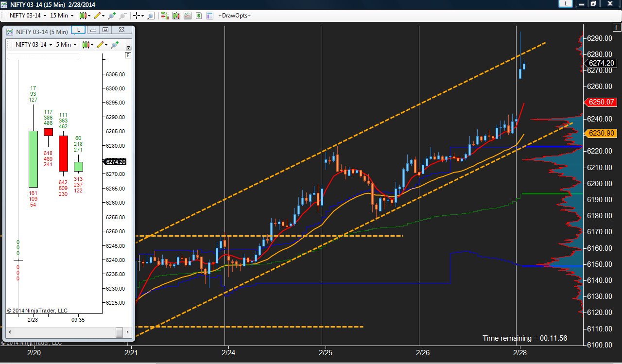Open chart style candlestick icon in 15 Min toolbar
The image size is (622, 364).
[x=84, y=16]
